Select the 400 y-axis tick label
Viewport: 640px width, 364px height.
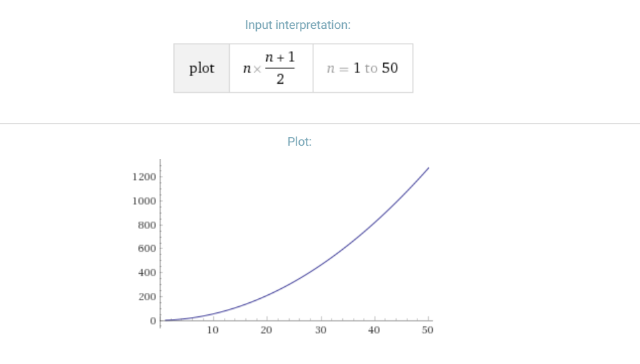[147, 273]
